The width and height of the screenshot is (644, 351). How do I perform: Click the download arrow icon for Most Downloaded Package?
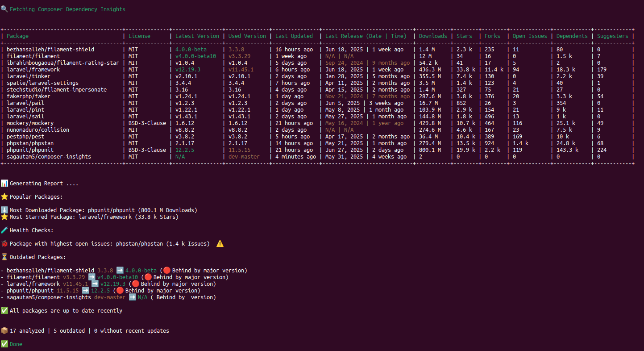4,210
